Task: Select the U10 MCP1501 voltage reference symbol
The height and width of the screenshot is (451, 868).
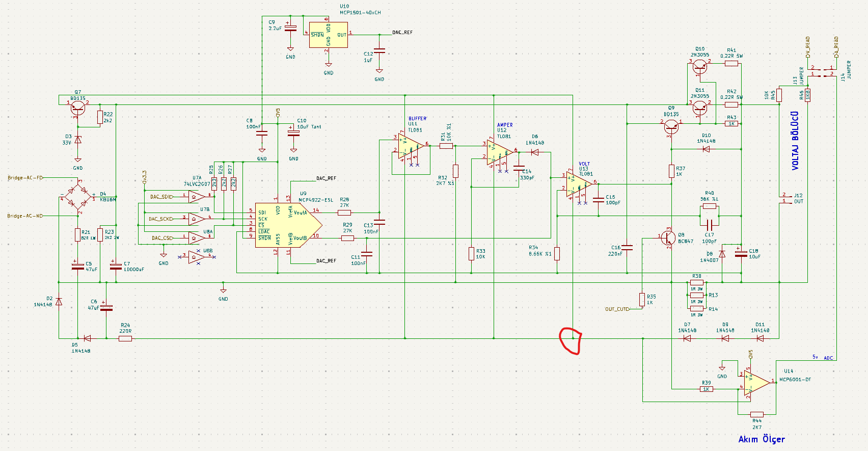Action: [328, 35]
